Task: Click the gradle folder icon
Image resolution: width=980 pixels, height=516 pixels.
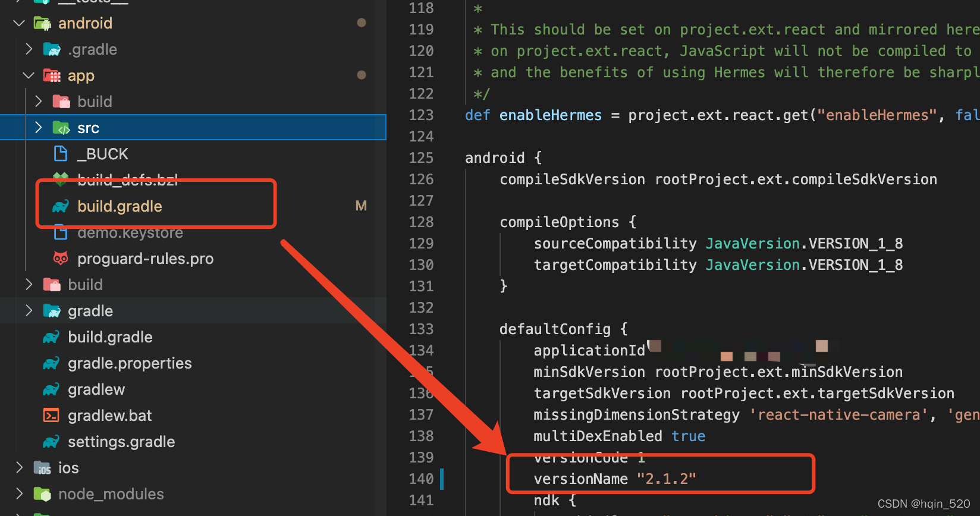Action: click(52, 311)
